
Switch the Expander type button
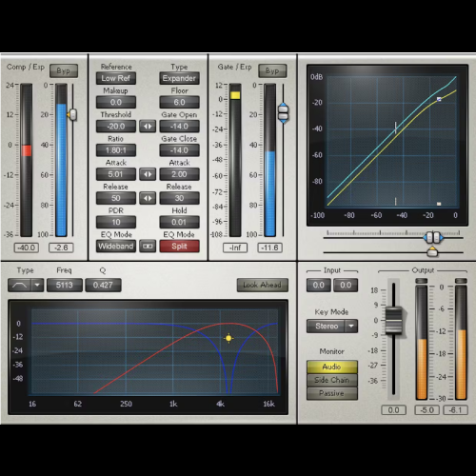[179, 78]
